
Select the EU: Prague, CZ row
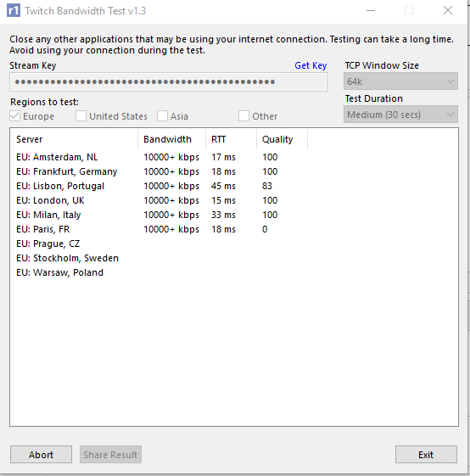click(x=159, y=244)
